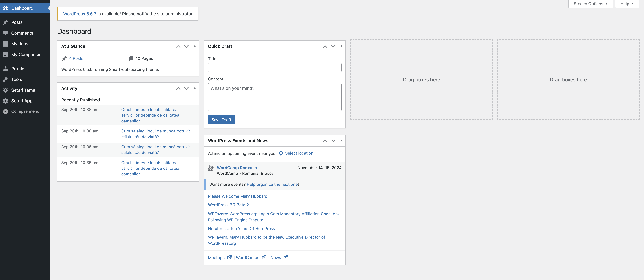Viewport: 644px width, 280px height.
Task: Click the Save Draft button
Action: point(221,120)
